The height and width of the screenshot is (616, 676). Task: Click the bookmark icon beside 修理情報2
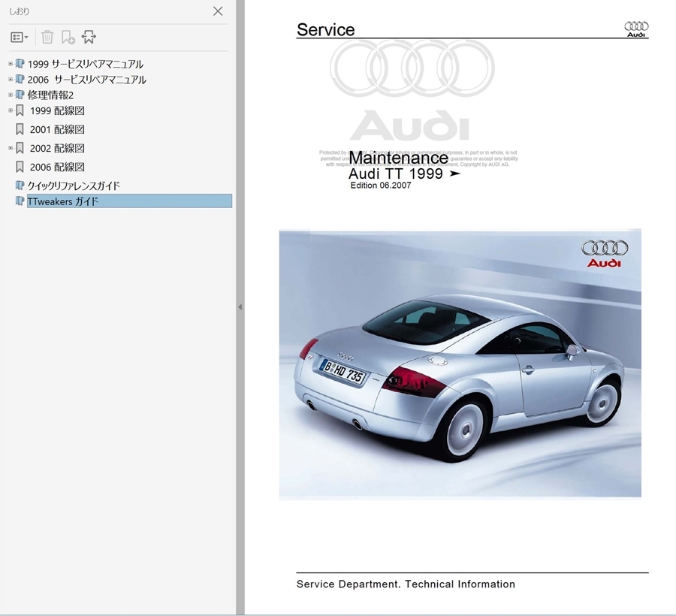click(20, 95)
